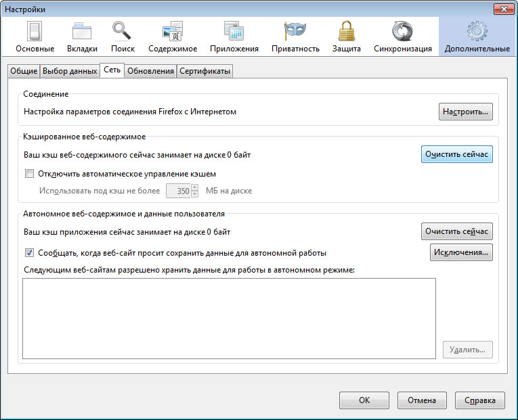Switch to the Выбор данных tab
This screenshot has width=518, height=420.
pos(70,71)
